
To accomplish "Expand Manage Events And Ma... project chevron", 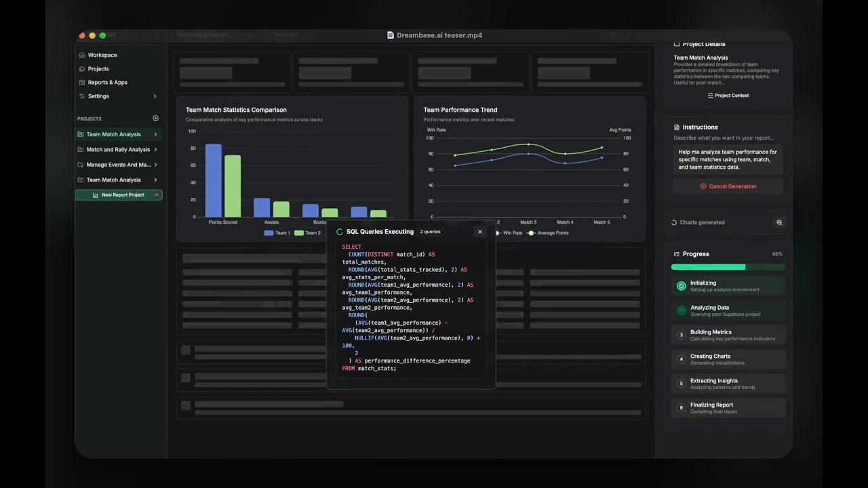I will point(155,165).
